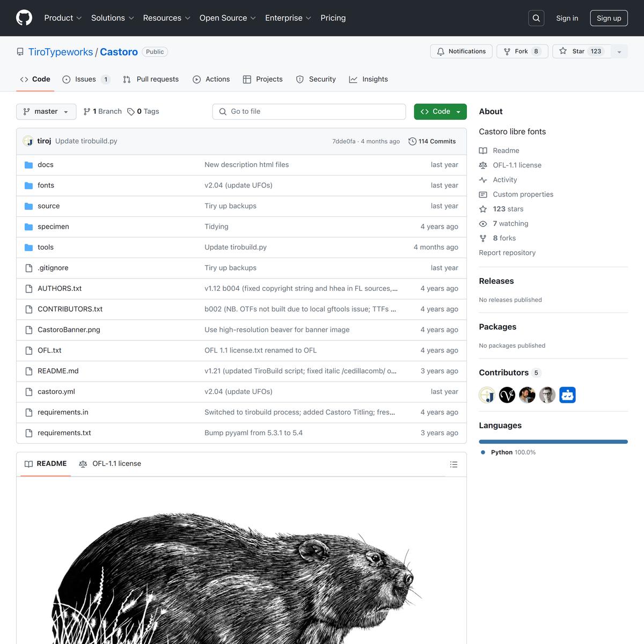Open the 114 Commits history
Image resolution: width=644 pixels, height=644 pixels.
(432, 142)
